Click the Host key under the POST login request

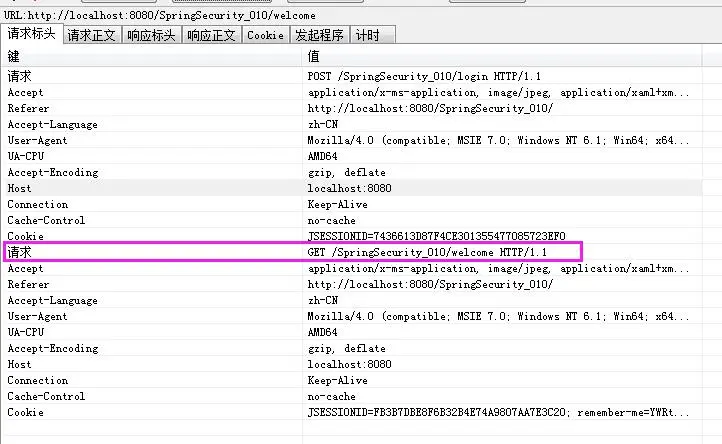[19, 188]
